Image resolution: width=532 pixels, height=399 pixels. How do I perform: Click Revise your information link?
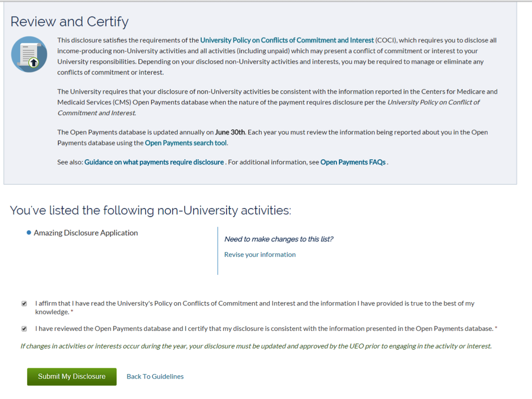click(x=260, y=254)
